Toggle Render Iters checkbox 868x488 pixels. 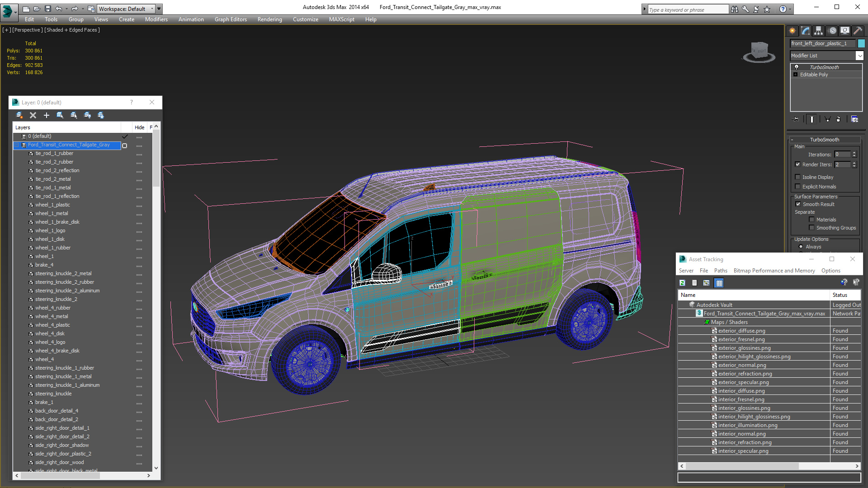tap(798, 164)
